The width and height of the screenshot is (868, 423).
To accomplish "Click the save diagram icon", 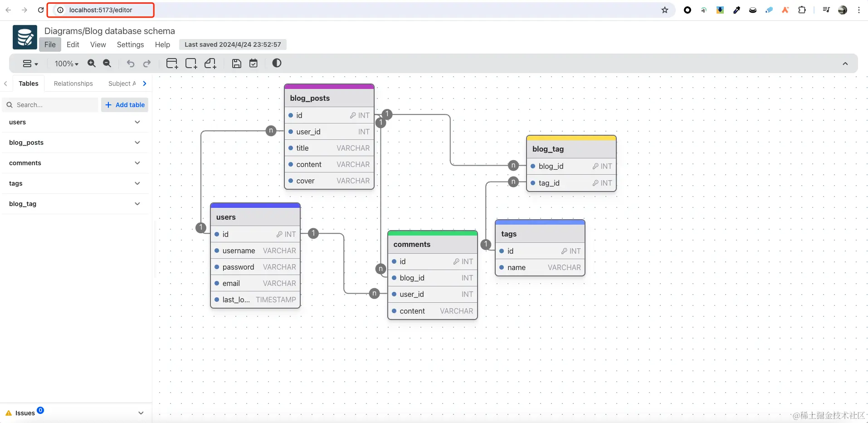I will point(237,64).
